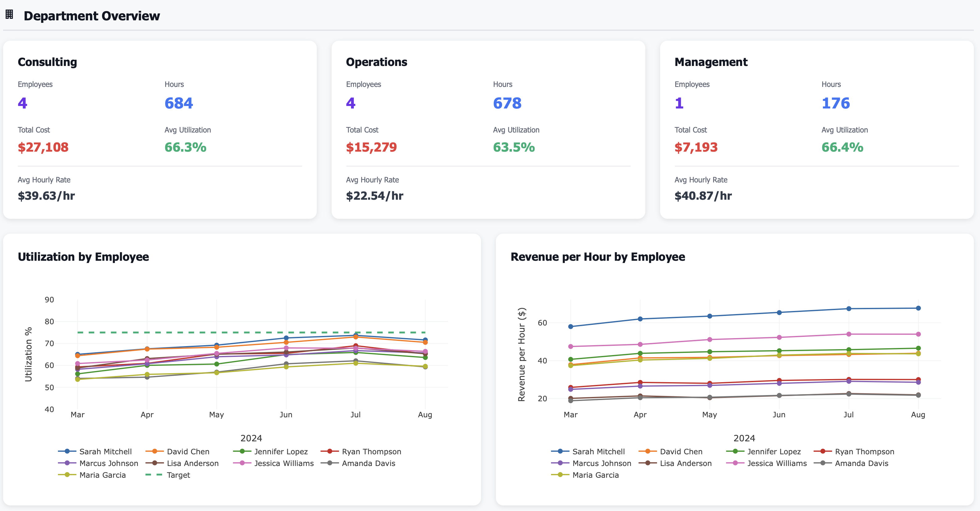
Task: Click Management total cost $7,193
Action: [x=696, y=147]
